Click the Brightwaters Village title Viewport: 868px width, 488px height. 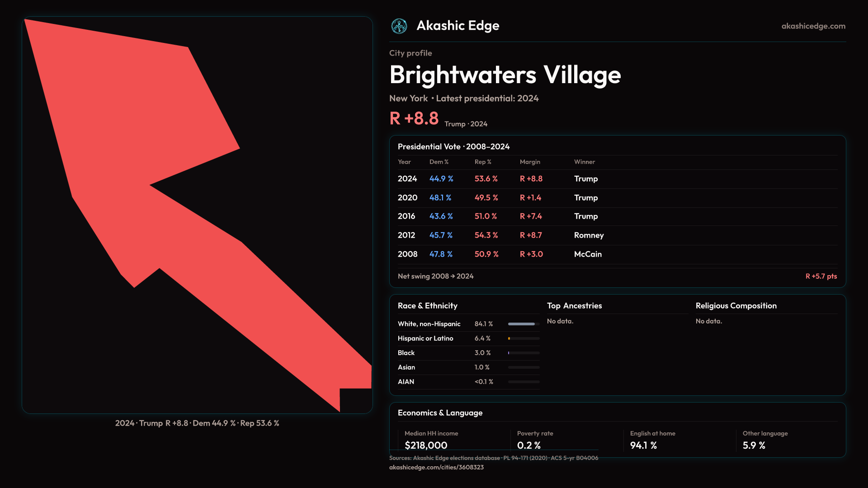click(505, 75)
